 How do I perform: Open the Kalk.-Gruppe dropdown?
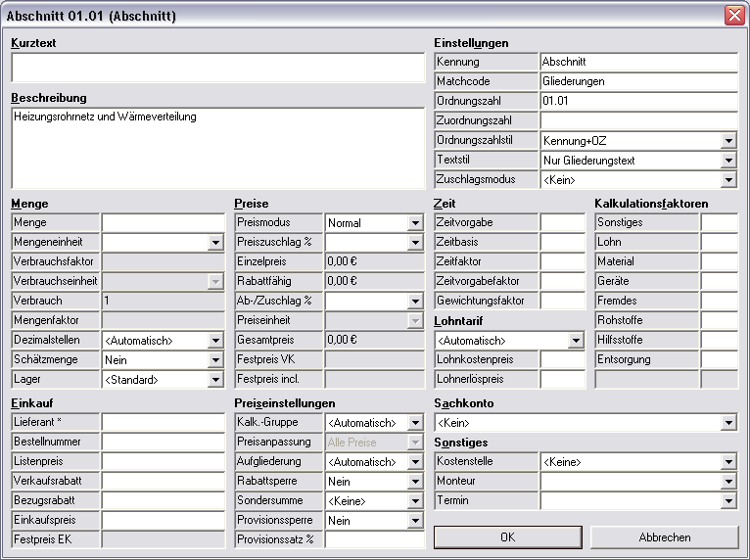415,422
